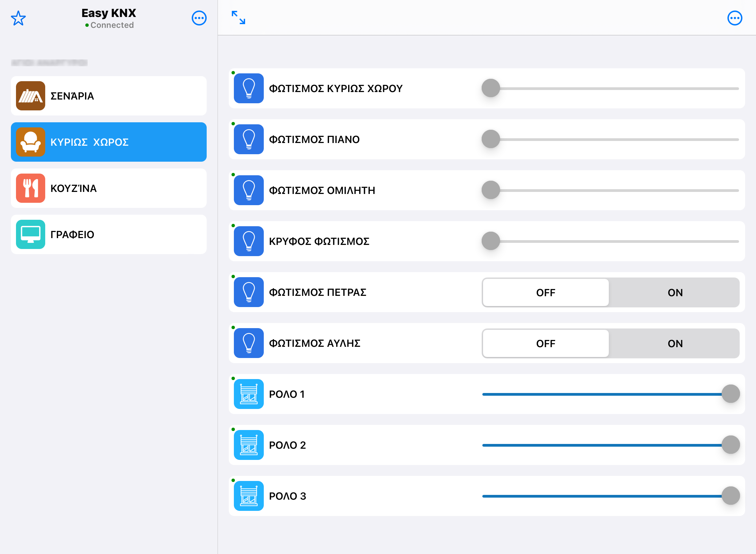Click the fullscreen expand arrows icon
The width and height of the screenshot is (756, 554).
[238, 18]
